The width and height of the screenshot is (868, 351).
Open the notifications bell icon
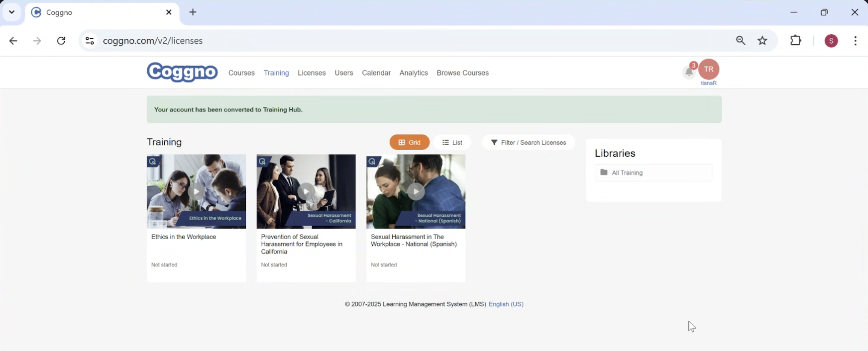(x=689, y=73)
